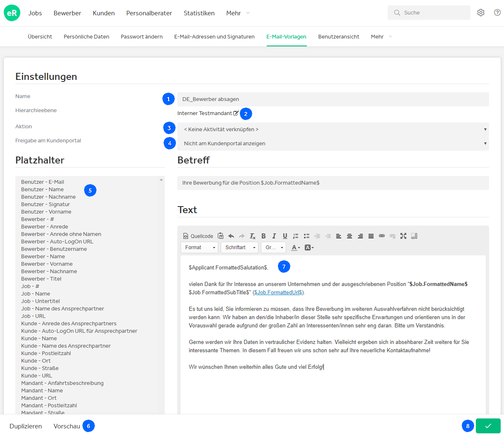Expand the top navigation Mehr menu
The image size is (504, 435).
(x=238, y=13)
